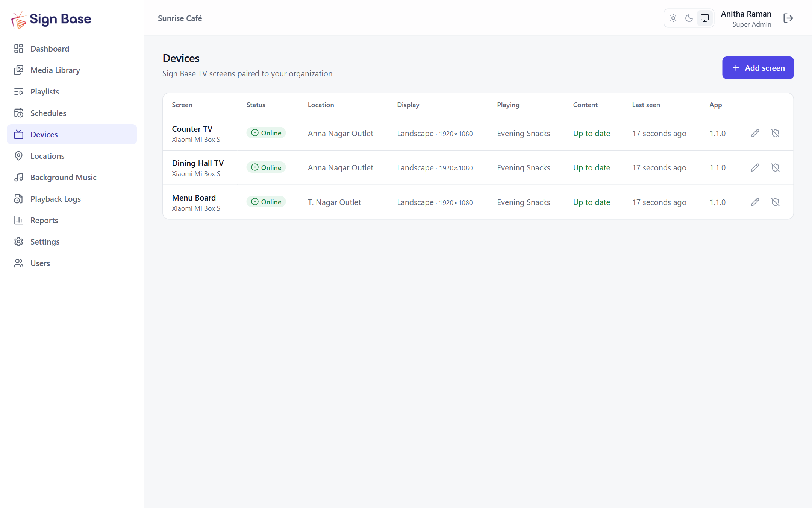This screenshot has height=508, width=812.
Task: Select system theme monitor icon
Action: click(x=705, y=18)
